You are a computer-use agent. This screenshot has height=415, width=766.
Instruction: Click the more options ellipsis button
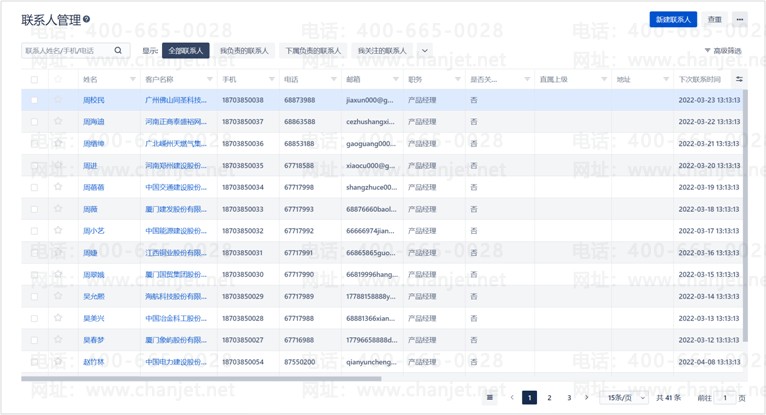click(x=740, y=20)
